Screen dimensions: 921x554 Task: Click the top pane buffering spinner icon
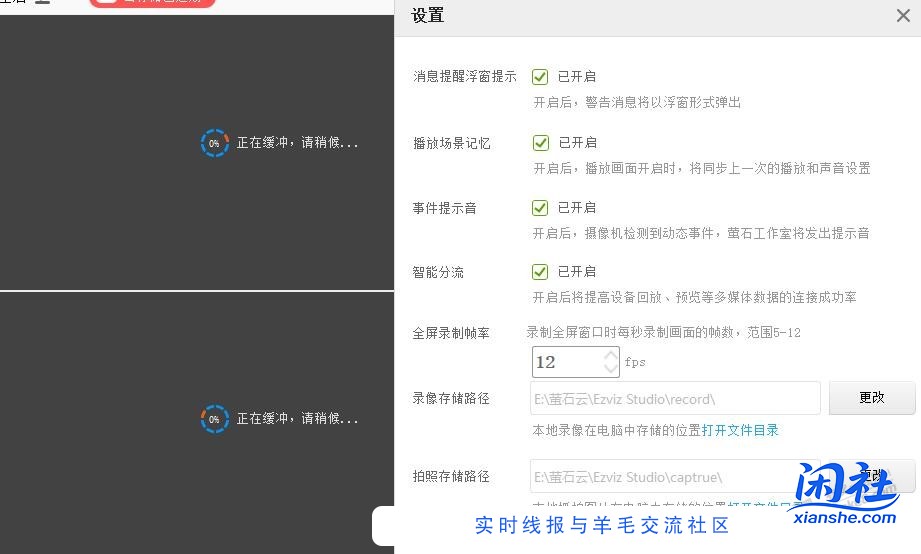pyautogui.click(x=214, y=143)
